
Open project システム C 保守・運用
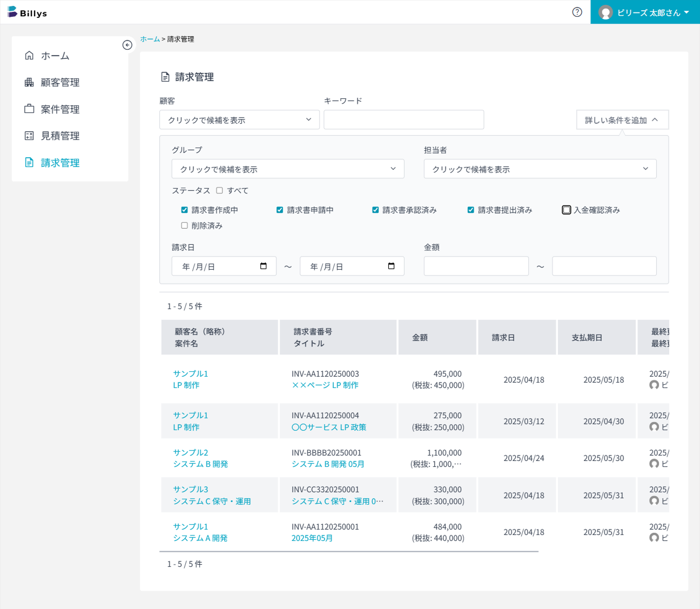pyautogui.click(x=212, y=501)
